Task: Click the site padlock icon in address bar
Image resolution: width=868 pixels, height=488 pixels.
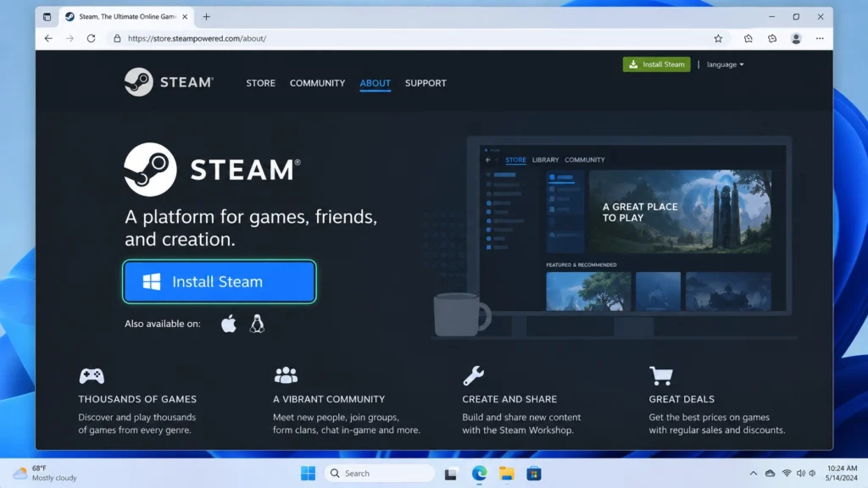Action: pyautogui.click(x=117, y=38)
